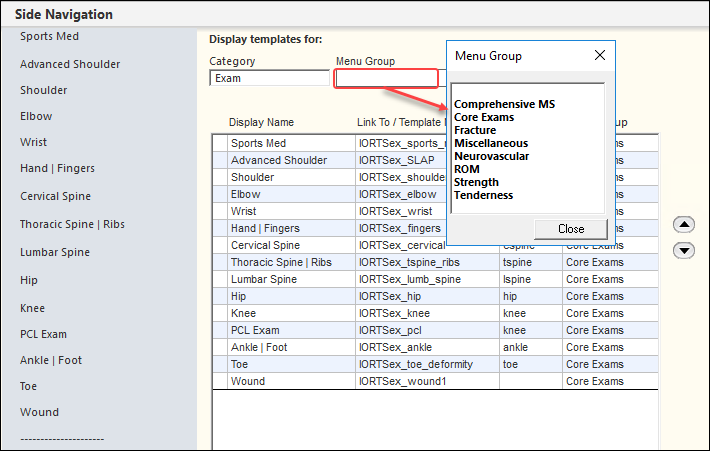This screenshot has height=451, width=710.
Task: Click PCL Exam cell in table
Action: (292, 330)
